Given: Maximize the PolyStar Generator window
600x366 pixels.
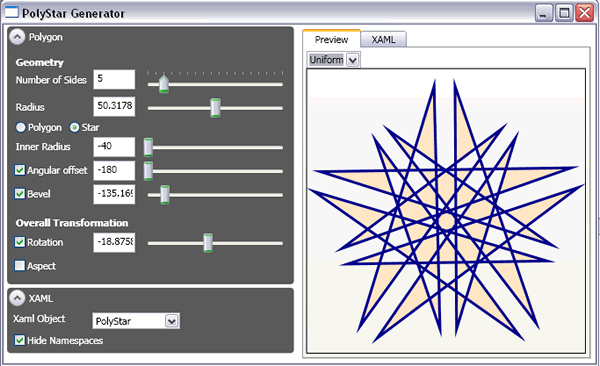Looking at the screenshot, I should pos(564,13).
